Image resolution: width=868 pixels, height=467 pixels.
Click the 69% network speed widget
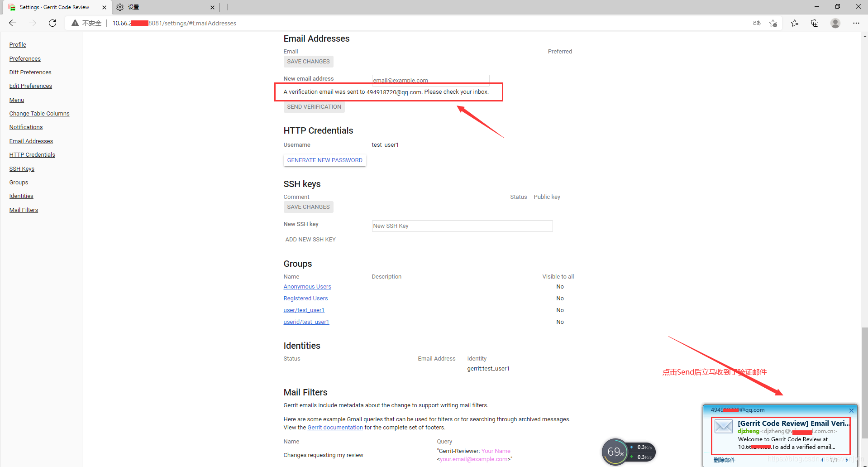(x=628, y=452)
